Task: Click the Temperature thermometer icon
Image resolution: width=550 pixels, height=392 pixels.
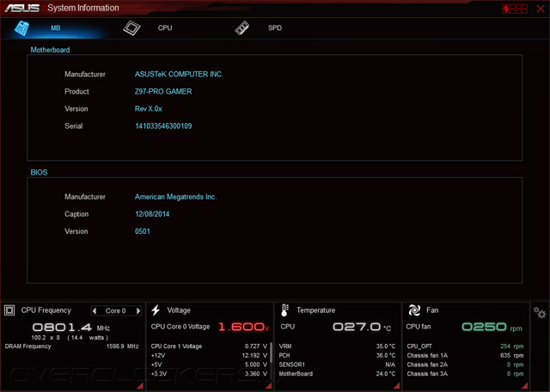Action: point(284,310)
